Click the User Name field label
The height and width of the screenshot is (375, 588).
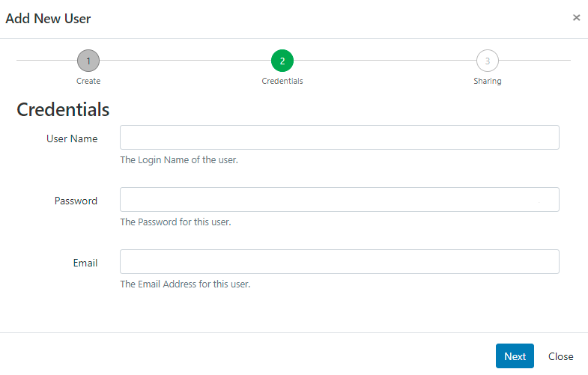72,138
